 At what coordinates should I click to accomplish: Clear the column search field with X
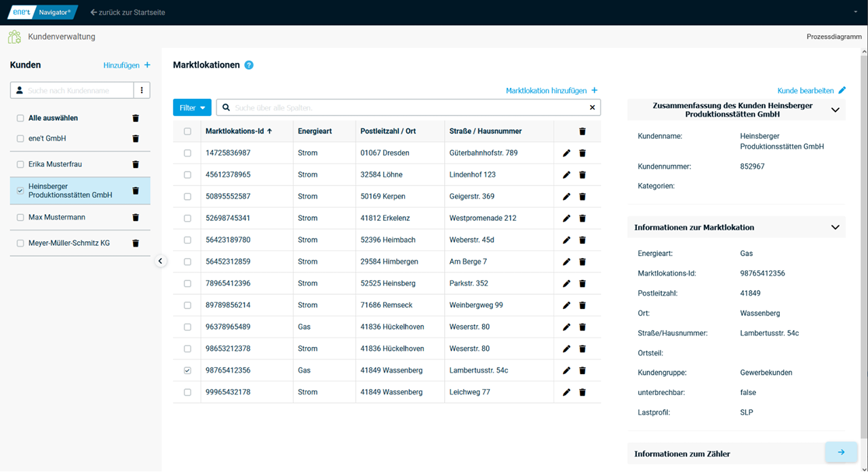pos(592,107)
